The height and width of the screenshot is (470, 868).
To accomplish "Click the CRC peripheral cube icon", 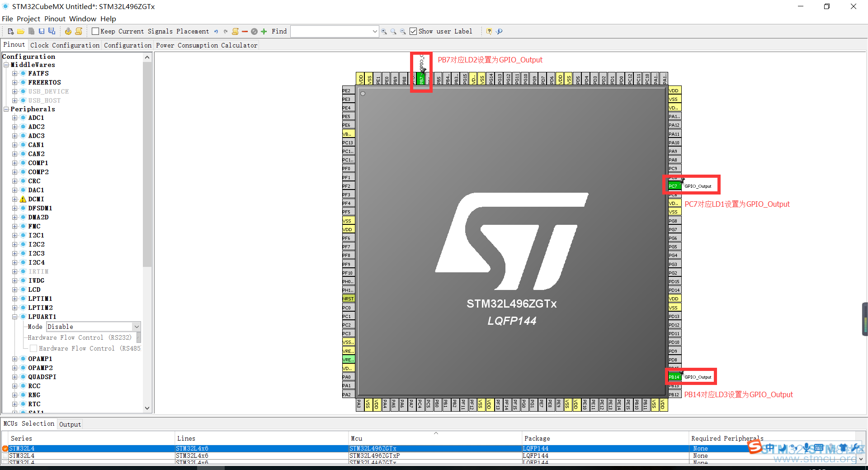I will [x=23, y=181].
